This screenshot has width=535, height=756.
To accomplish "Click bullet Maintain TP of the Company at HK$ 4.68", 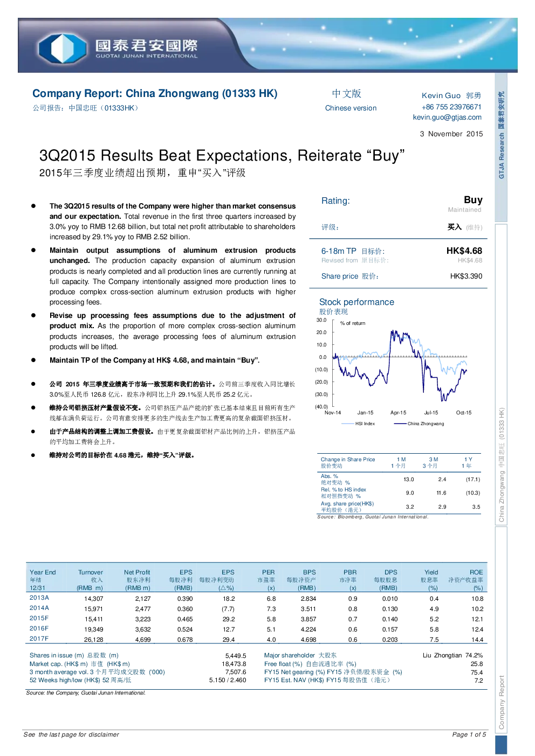I will [x=154, y=360].
